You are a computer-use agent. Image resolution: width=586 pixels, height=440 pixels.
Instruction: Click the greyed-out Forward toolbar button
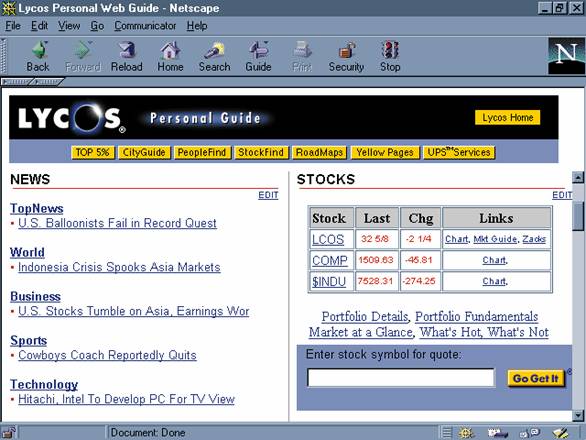(x=83, y=57)
